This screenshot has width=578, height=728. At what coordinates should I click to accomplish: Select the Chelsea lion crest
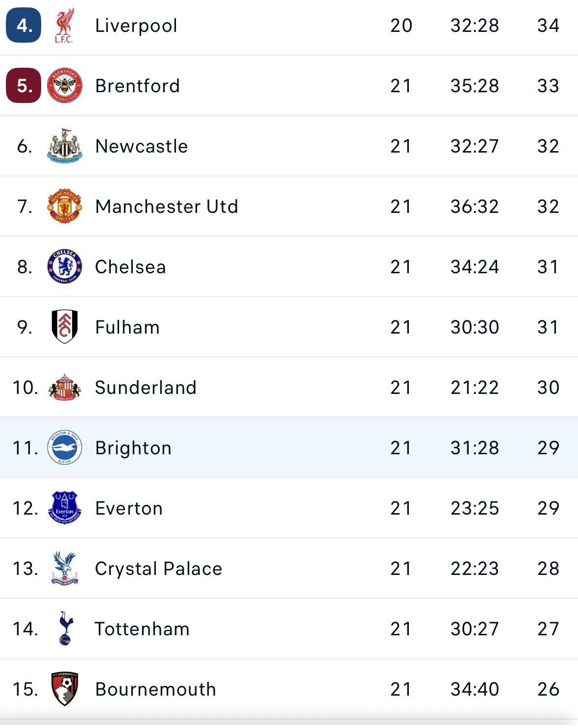click(x=65, y=266)
